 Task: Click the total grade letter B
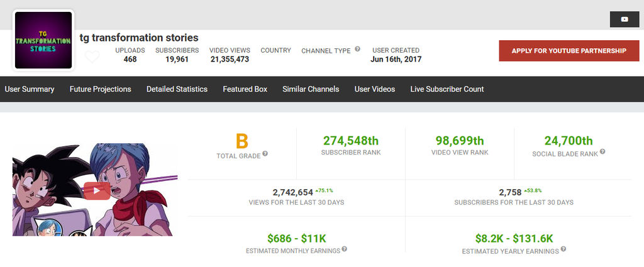pyautogui.click(x=242, y=141)
